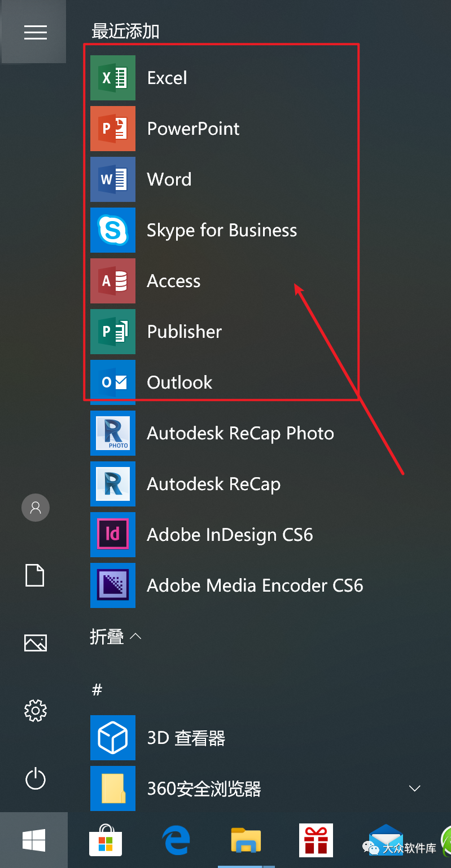Expand the 360安全浏览器 folder chevron

point(415,788)
